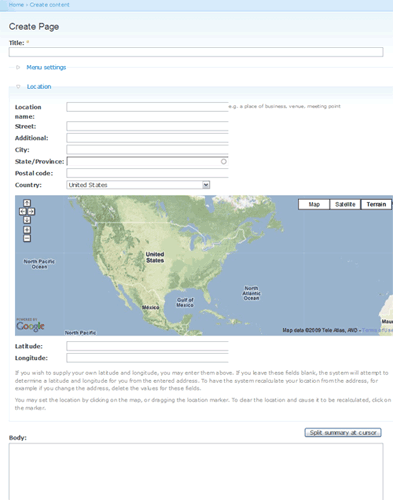Image resolution: width=393 pixels, height=500 pixels.
Task: Switch map view to Satellite
Action: point(345,204)
